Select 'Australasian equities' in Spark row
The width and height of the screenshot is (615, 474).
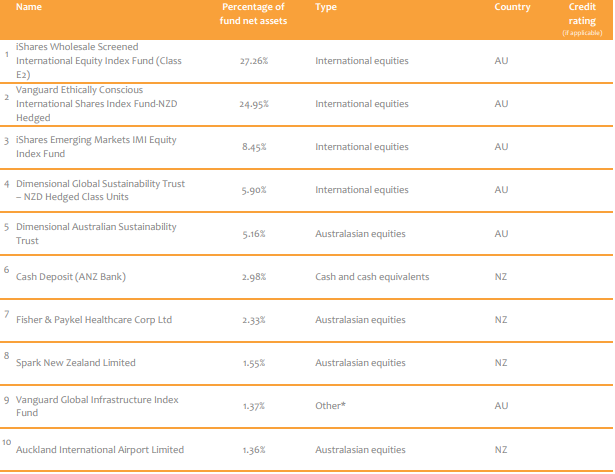click(x=360, y=363)
